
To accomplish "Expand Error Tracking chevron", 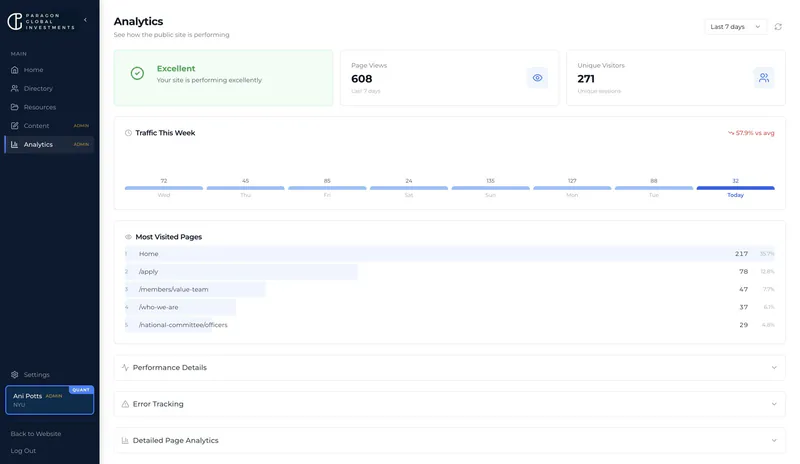I will tap(774, 404).
